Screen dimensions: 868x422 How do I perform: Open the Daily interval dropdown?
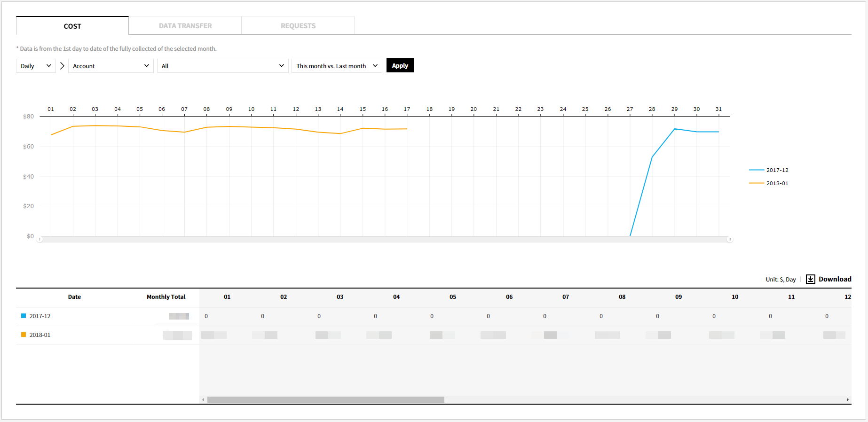coord(36,66)
